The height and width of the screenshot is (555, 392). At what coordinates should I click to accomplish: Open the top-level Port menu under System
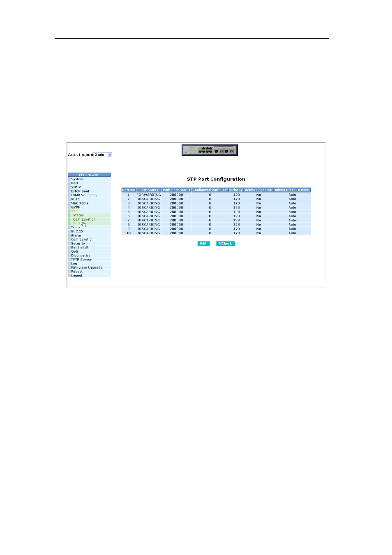coord(74,183)
